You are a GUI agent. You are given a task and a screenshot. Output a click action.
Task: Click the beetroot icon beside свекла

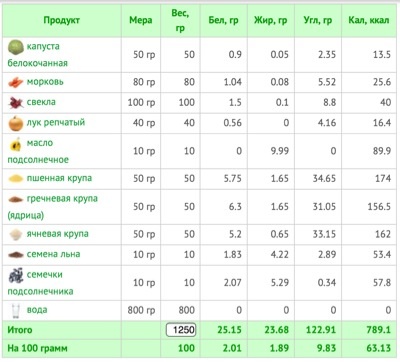pos(16,103)
